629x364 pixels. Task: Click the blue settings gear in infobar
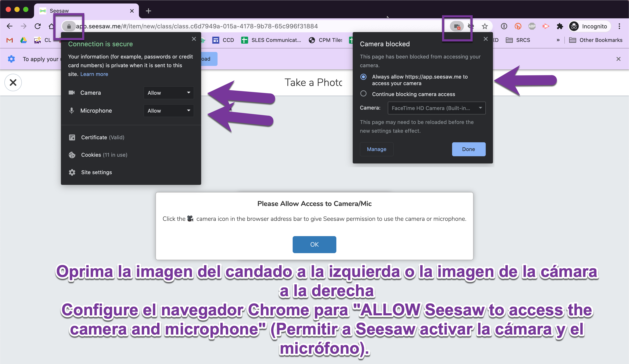pyautogui.click(x=11, y=59)
